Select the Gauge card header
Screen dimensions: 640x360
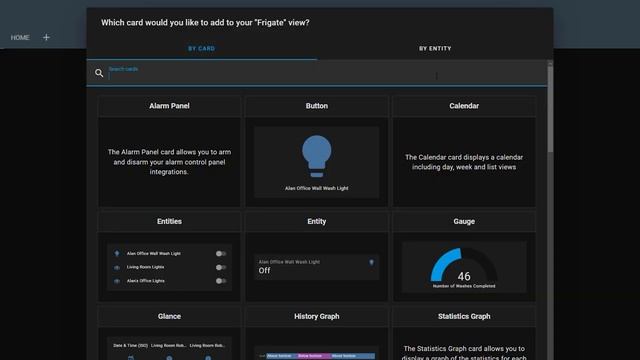coord(464,222)
